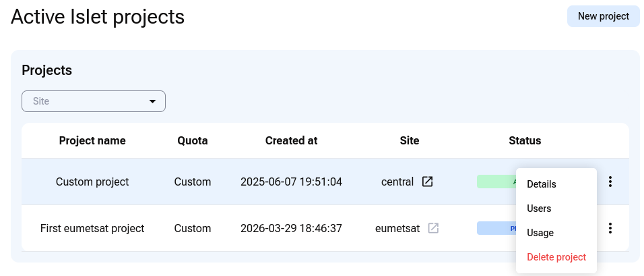Choose Delete project in the menu

tap(556, 257)
